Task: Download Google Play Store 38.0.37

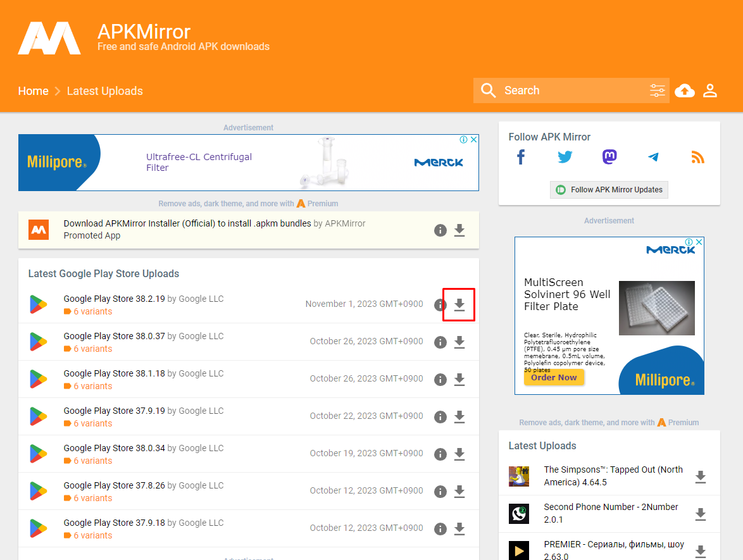Action: click(459, 342)
